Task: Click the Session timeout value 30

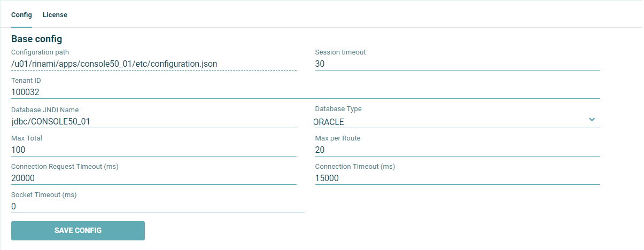Action: point(457,64)
